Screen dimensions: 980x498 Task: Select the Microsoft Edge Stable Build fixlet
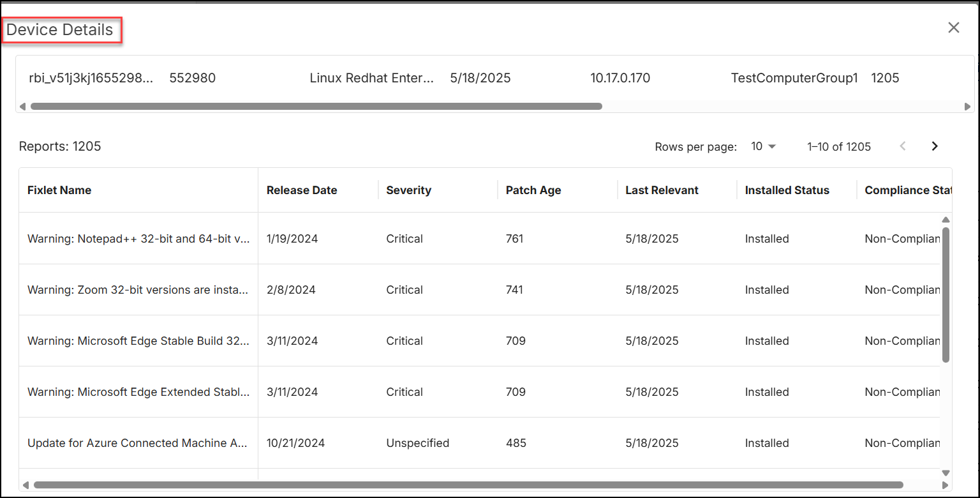tap(138, 340)
